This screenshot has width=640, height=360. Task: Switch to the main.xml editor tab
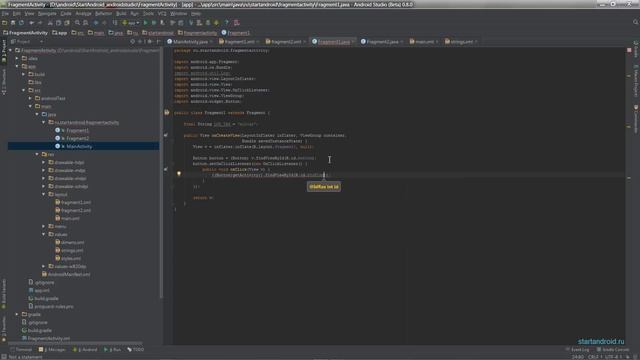(x=423, y=42)
